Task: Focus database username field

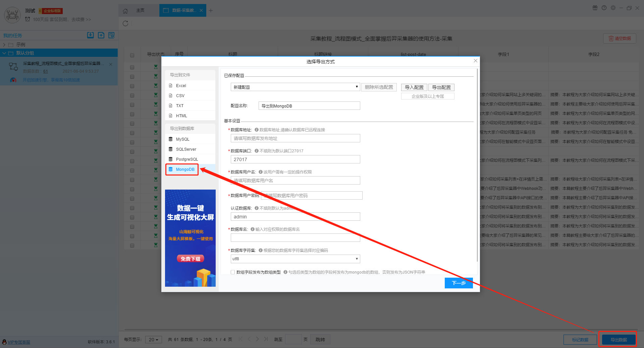Action: click(295, 181)
